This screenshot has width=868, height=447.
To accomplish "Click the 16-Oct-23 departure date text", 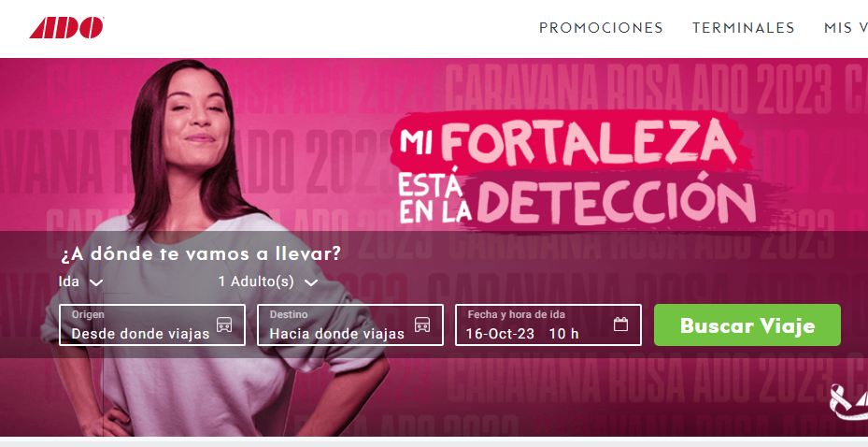I will pyautogui.click(x=500, y=334).
